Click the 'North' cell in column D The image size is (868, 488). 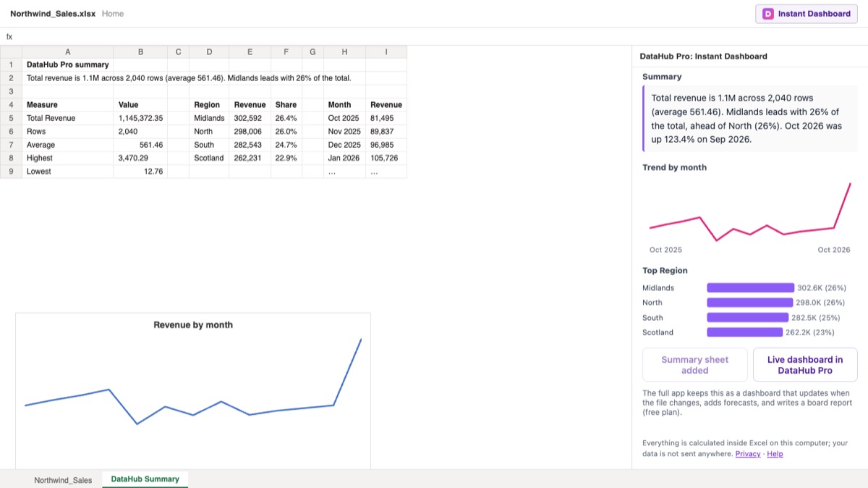coord(209,131)
